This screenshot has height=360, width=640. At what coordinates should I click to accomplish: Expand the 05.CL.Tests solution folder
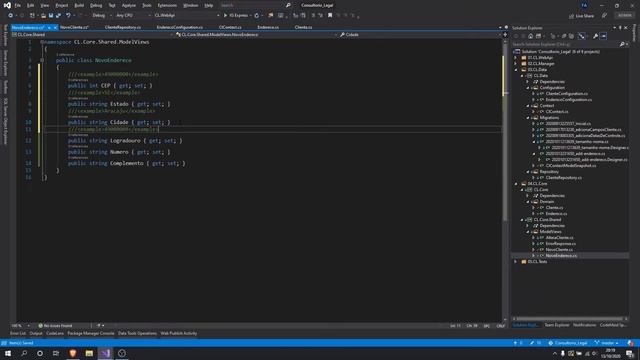(516, 262)
